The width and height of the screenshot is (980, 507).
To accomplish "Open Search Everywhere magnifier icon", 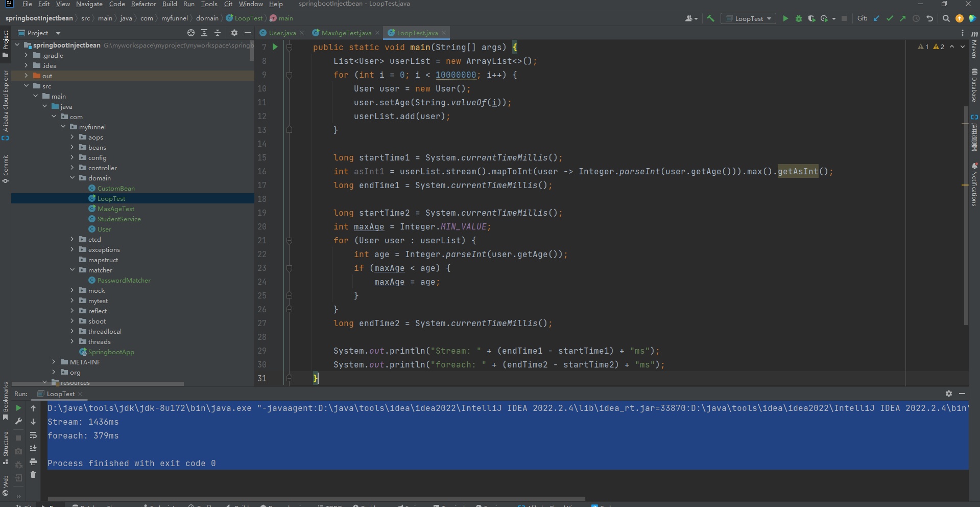I will click(946, 18).
